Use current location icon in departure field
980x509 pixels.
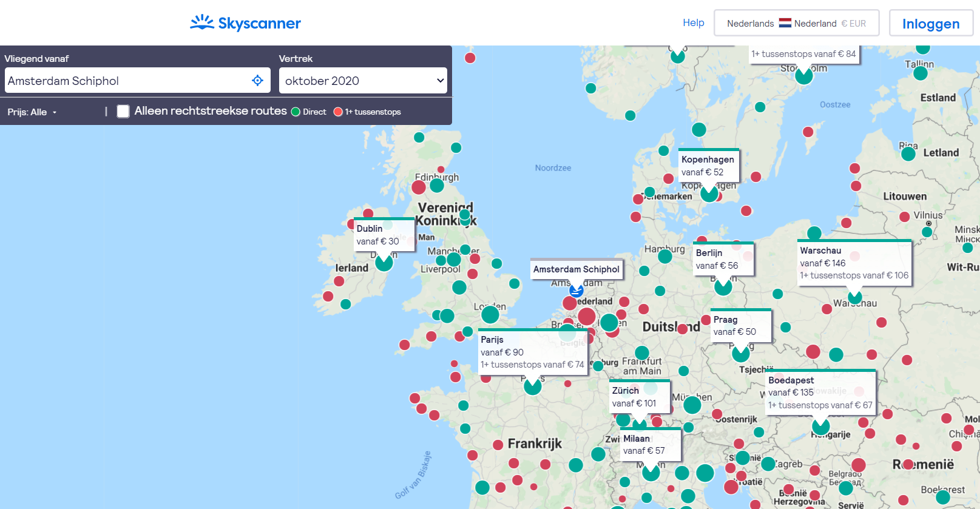257,81
